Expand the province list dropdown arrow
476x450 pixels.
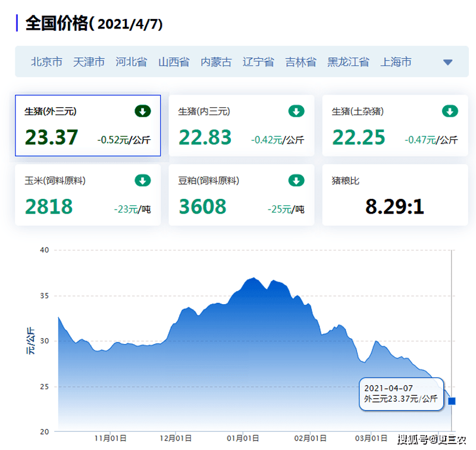(448, 62)
